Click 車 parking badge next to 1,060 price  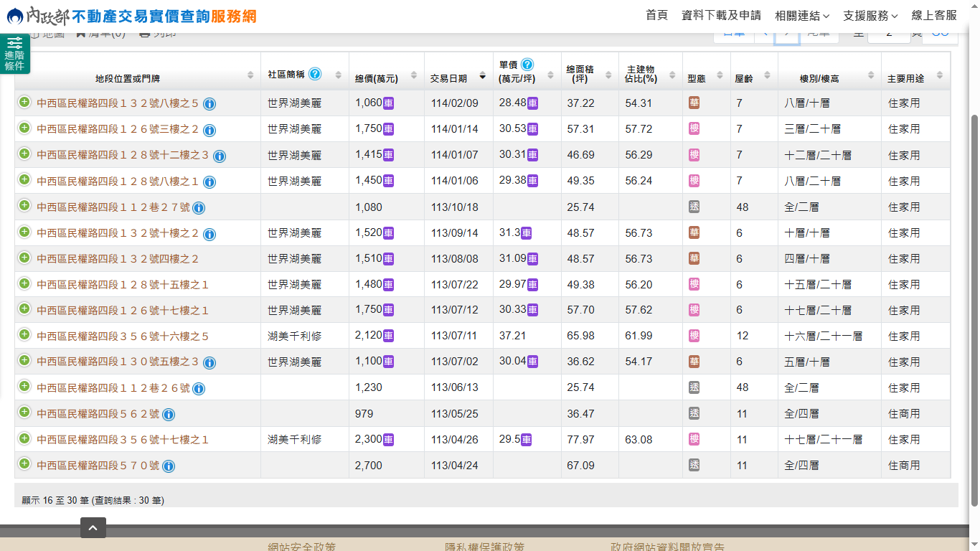tap(388, 103)
